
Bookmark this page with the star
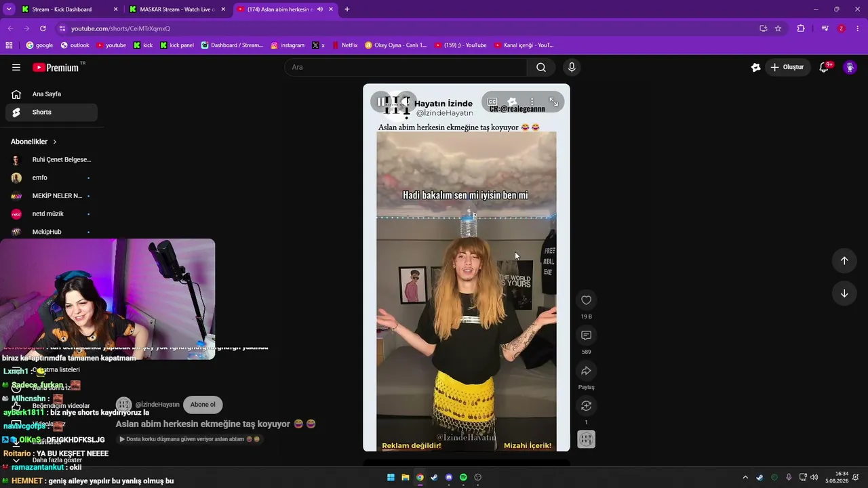click(778, 28)
